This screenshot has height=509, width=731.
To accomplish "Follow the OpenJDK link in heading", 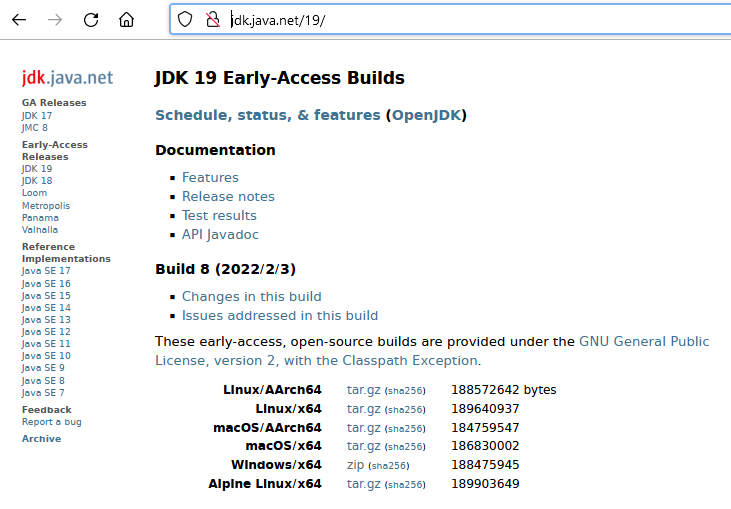I will [x=426, y=115].
